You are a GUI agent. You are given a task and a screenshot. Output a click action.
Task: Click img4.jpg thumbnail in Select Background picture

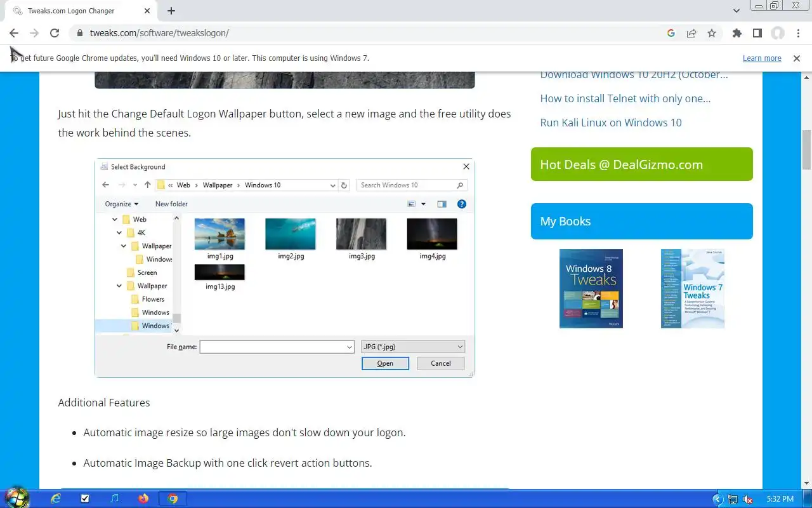432,234
